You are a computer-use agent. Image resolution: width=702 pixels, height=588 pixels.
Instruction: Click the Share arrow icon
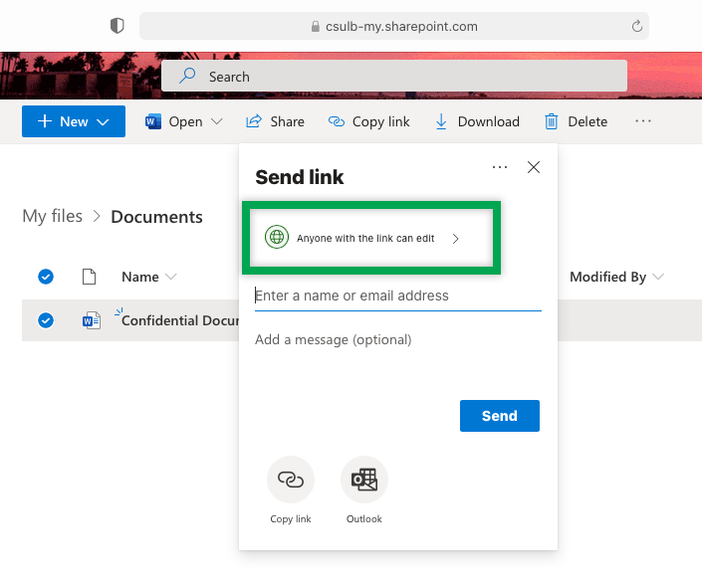[x=254, y=120]
